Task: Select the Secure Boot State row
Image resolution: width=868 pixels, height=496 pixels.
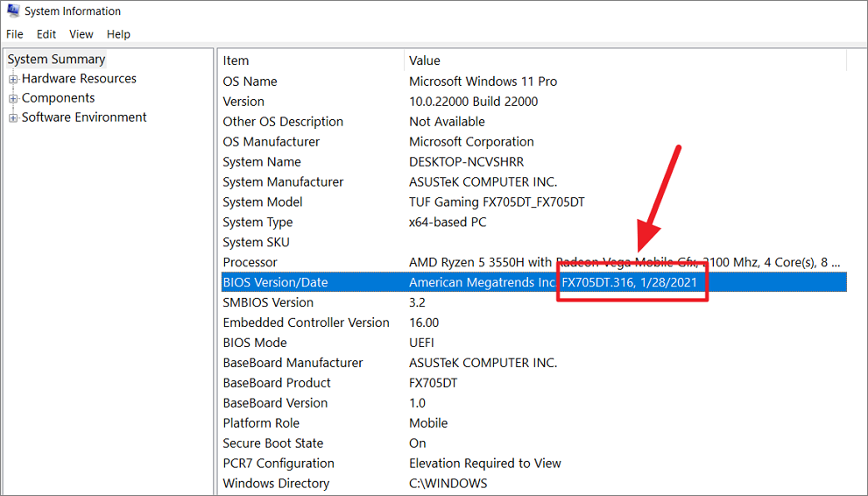Action: tap(533, 443)
